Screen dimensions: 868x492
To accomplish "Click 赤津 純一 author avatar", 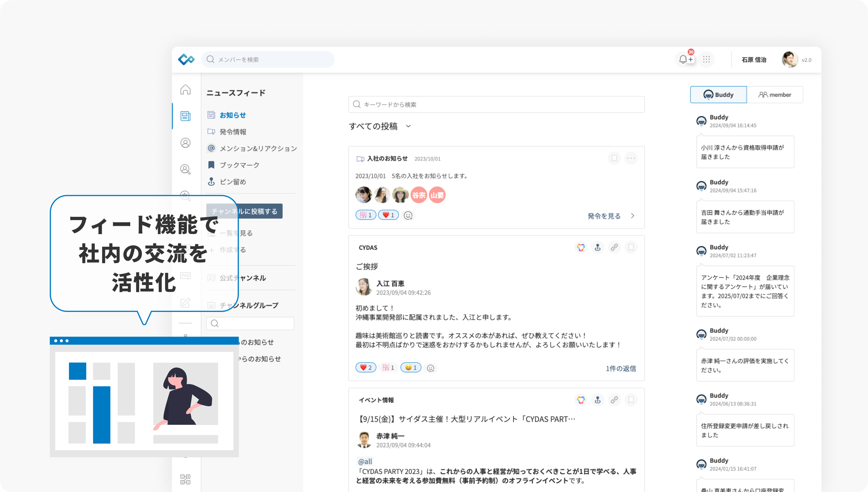I will tap(364, 440).
